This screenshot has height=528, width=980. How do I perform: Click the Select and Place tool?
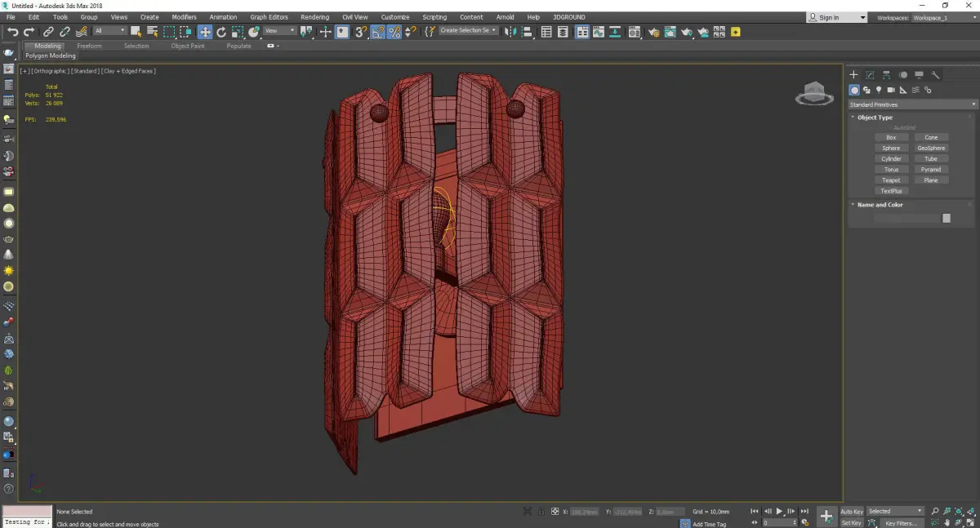[254, 32]
